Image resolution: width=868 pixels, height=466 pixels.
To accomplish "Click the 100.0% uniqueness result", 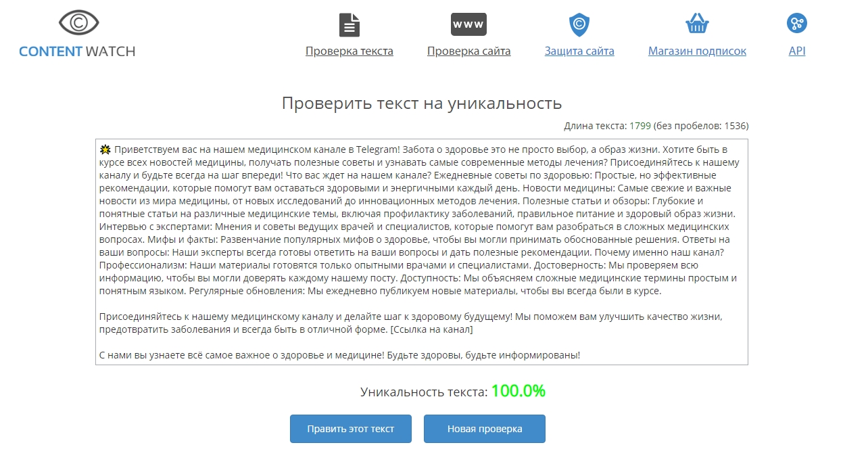I will pos(518,391).
